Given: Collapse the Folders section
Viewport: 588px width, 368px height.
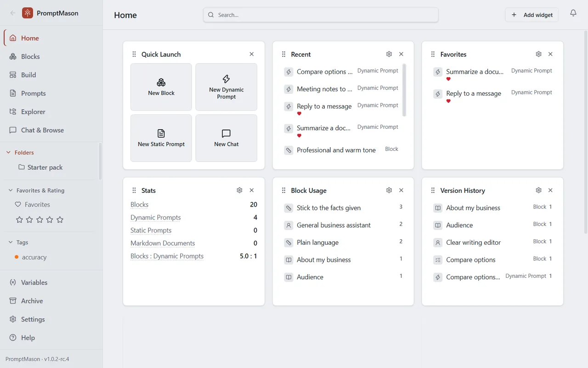Looking at the screenshot, I should point(8,153).
